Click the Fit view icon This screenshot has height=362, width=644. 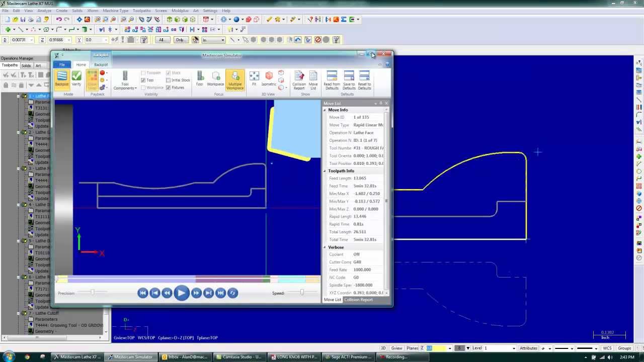click(x=254, y=80)
